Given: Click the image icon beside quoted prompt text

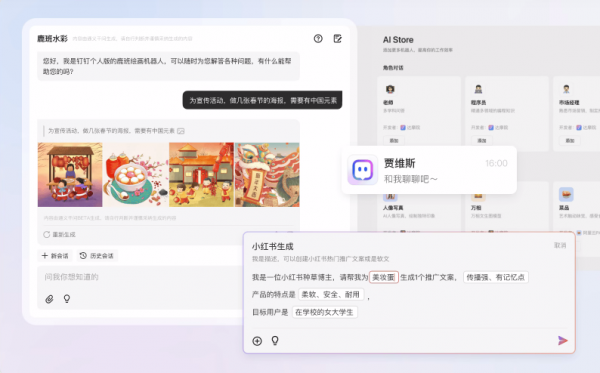Looking at the screenshot, I should click(x=181, y=131).
